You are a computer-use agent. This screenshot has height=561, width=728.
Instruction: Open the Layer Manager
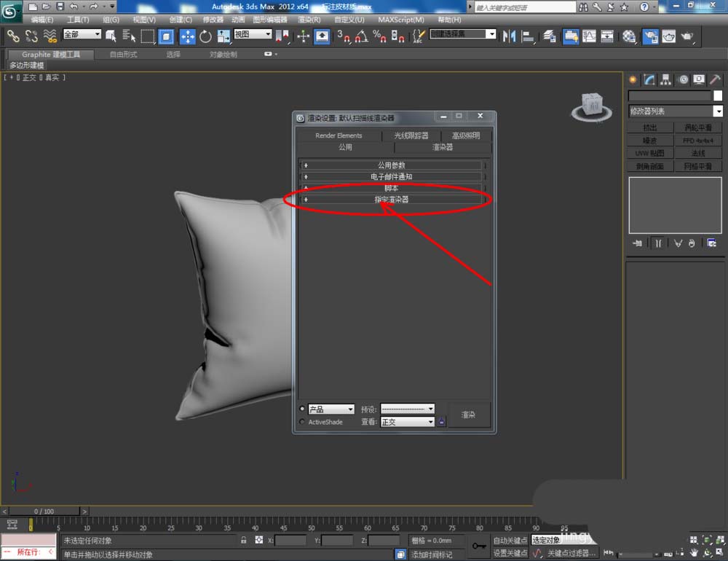point(550,36)
